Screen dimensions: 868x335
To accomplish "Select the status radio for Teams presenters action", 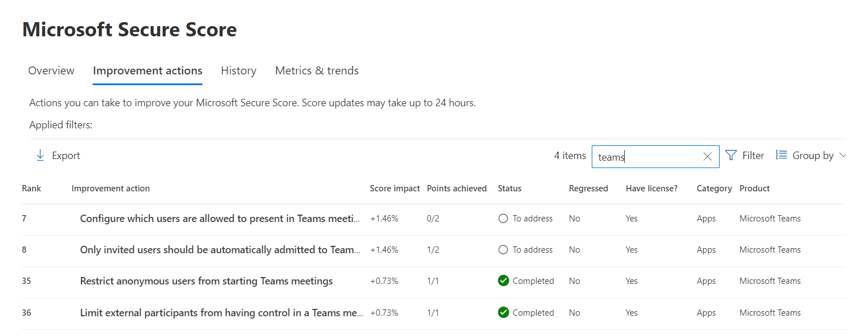I will click(x=503, y=217).
